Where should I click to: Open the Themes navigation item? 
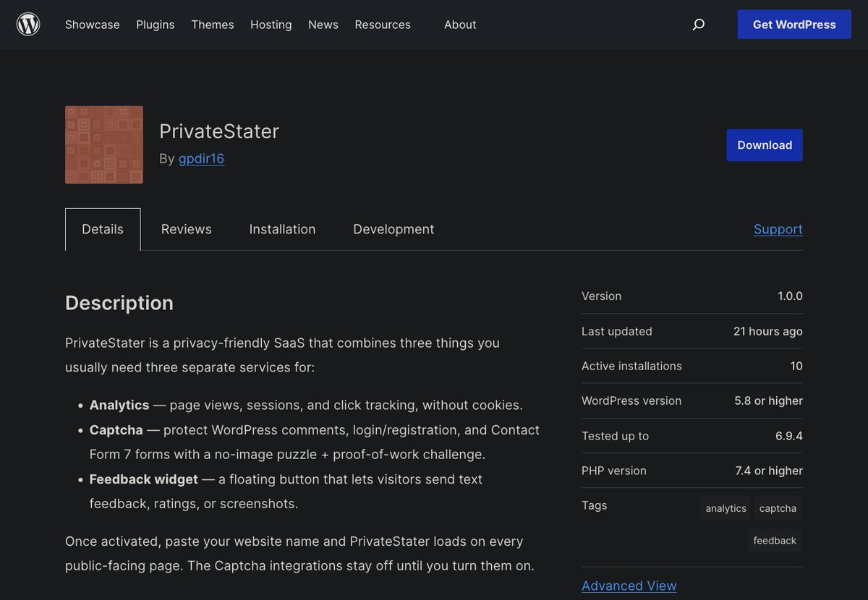(x=213, y=25)
